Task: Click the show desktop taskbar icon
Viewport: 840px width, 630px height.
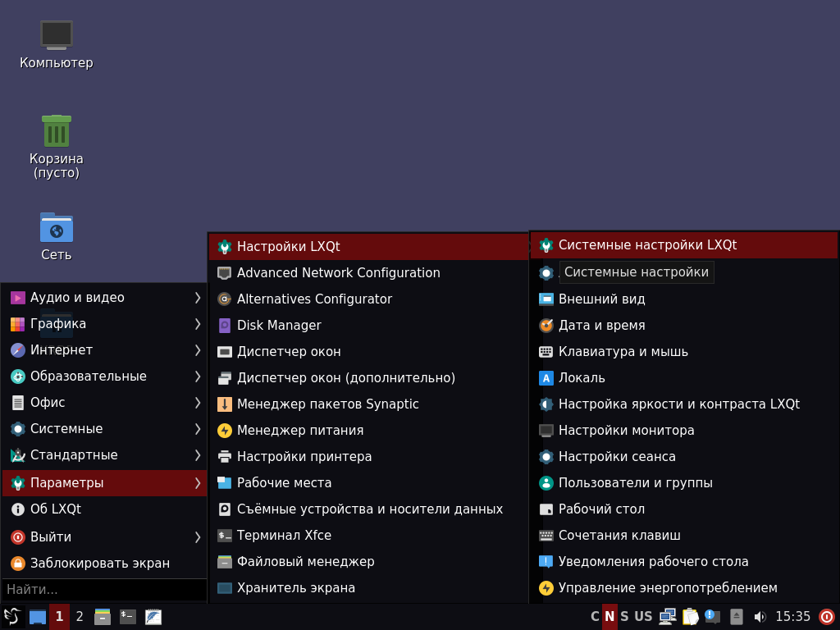Action: [x=38, y=617]
